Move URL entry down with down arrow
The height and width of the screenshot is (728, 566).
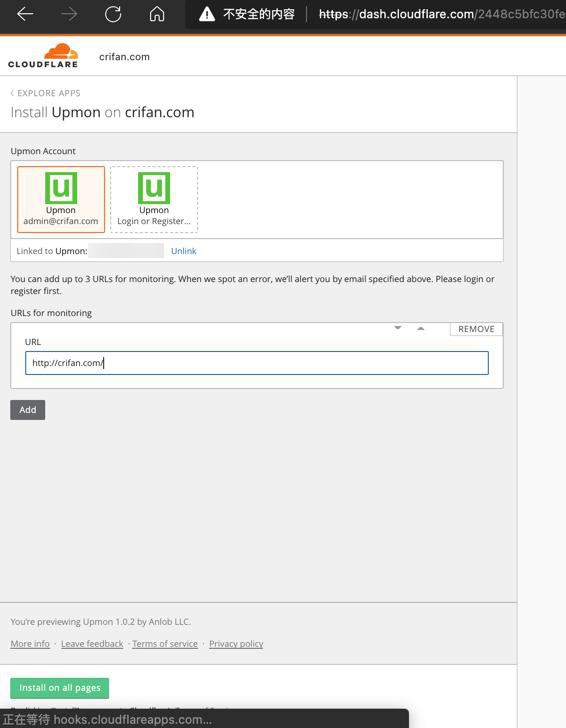coord(398,328)
